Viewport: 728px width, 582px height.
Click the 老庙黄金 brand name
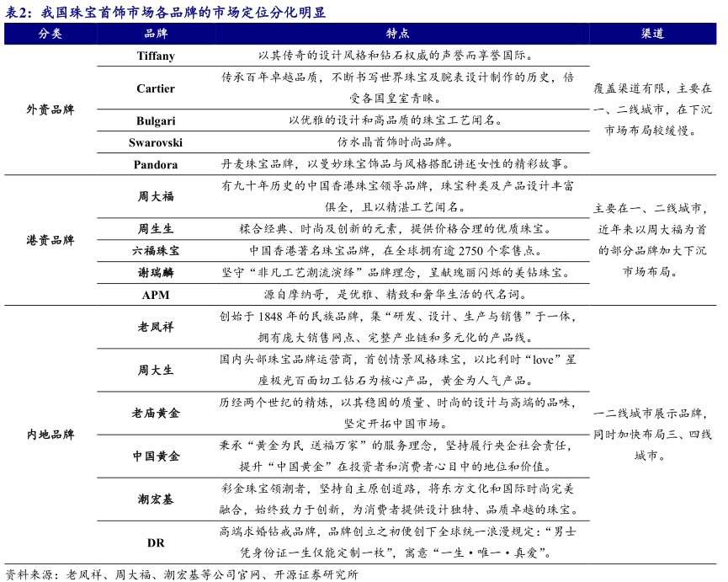click(156, 414)
